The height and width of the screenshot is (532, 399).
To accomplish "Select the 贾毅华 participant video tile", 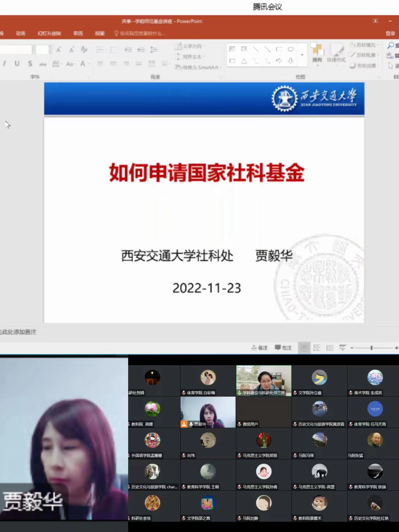I will [208, 412].
